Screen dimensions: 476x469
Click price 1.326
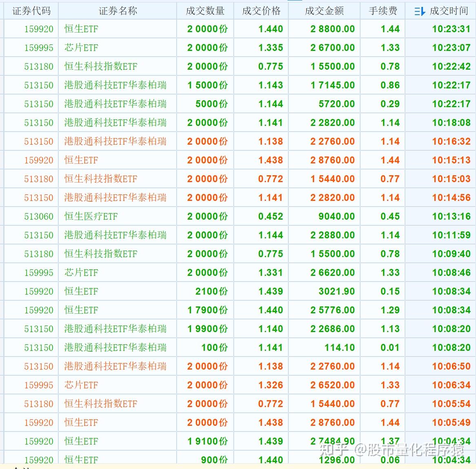pyautogui.click(x=270, y=385)
